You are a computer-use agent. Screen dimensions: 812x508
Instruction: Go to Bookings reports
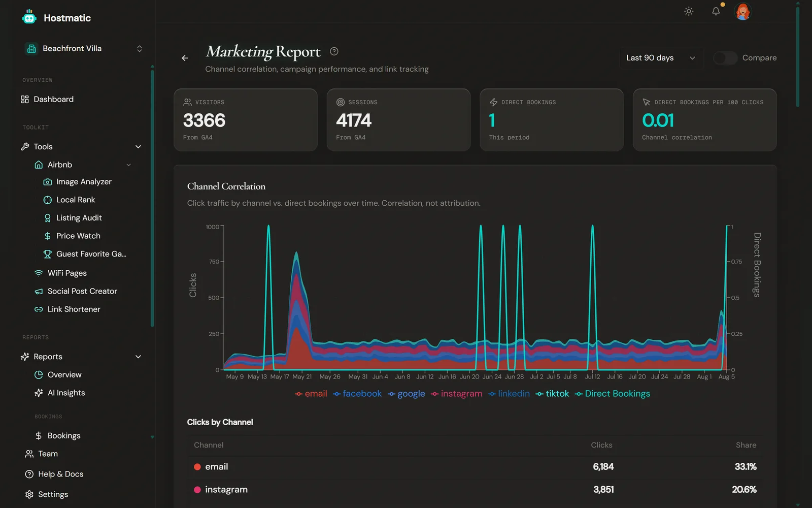(64, 436)
